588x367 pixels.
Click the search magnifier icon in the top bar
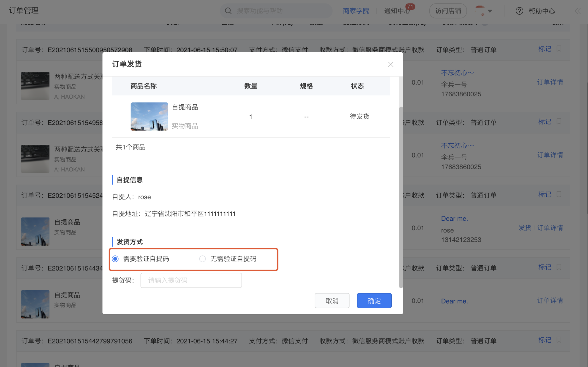(228, 11)
